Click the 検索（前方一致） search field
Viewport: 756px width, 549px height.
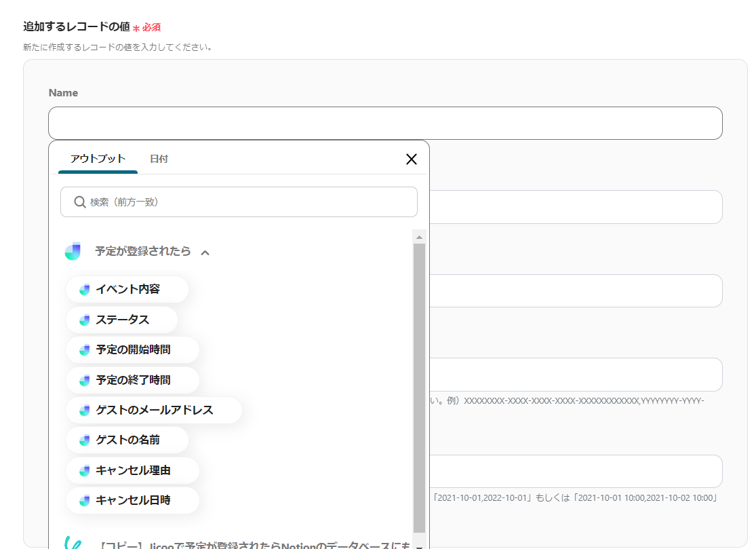[239, 202]
